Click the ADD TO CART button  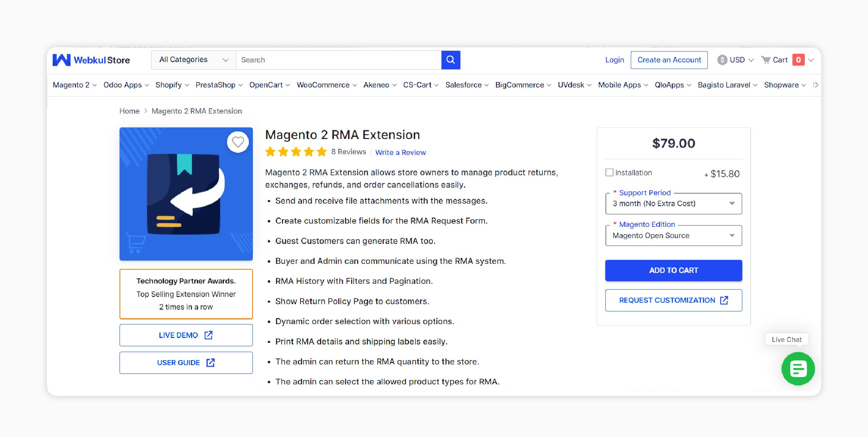[674, 270]
